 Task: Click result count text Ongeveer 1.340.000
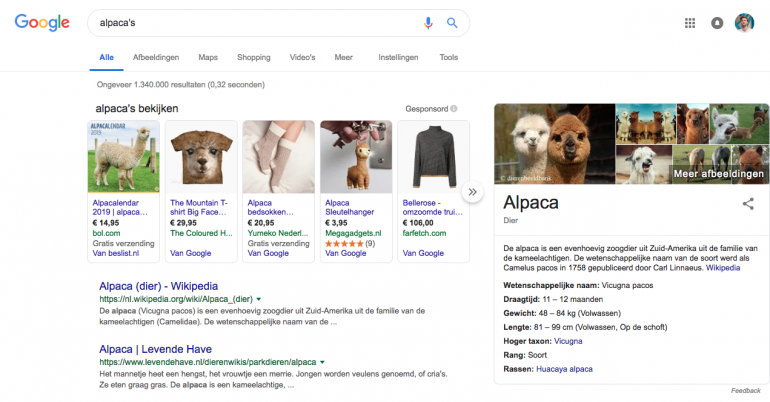(181, 84)
